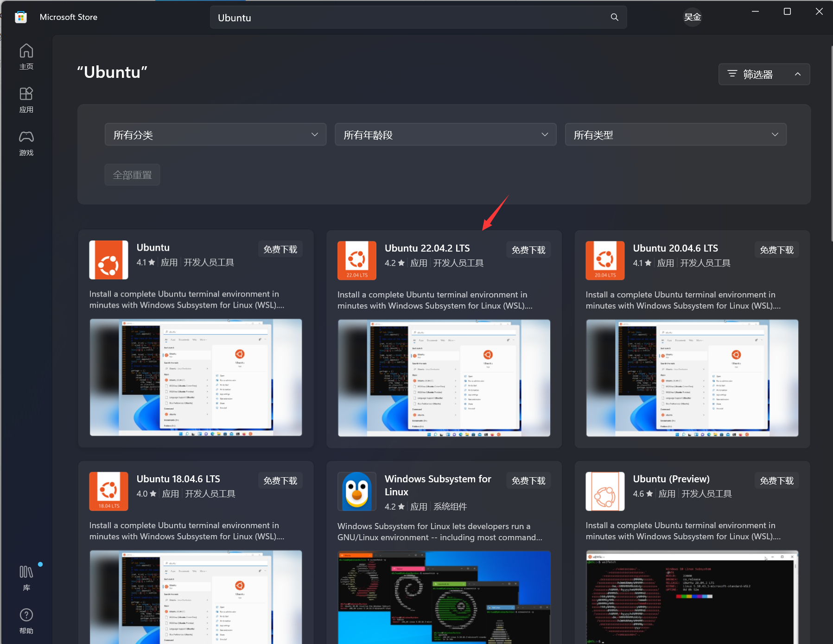833x644 pixels.
Task: Click the Ubuntu (Preview) app icon
Action: [605, 491]
